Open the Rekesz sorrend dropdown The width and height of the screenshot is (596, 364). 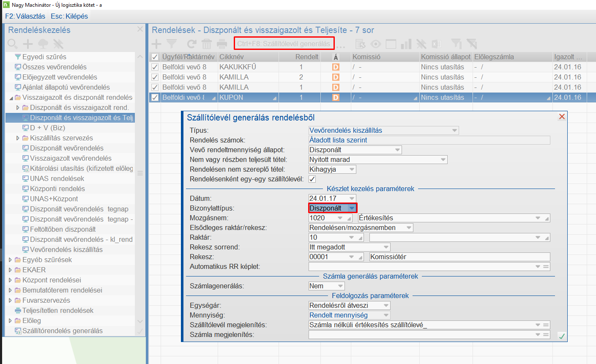pyautogui.click(x=386, y=247)
